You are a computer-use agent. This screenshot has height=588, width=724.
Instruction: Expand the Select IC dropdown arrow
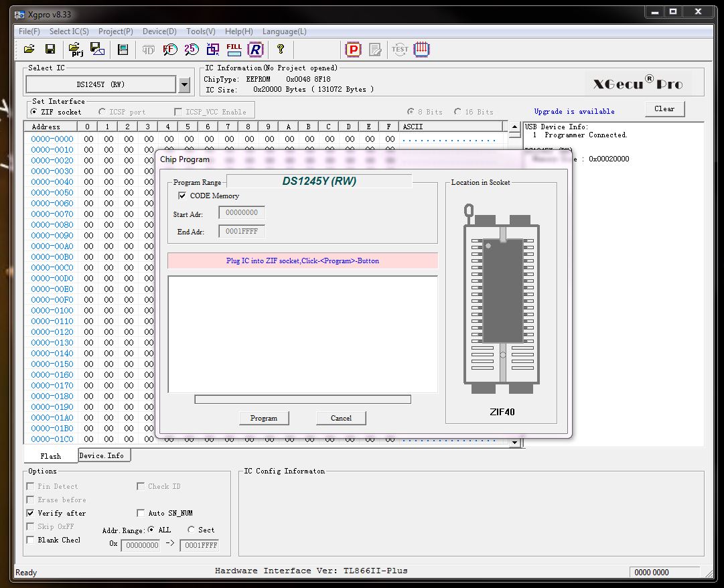(184, 84)
